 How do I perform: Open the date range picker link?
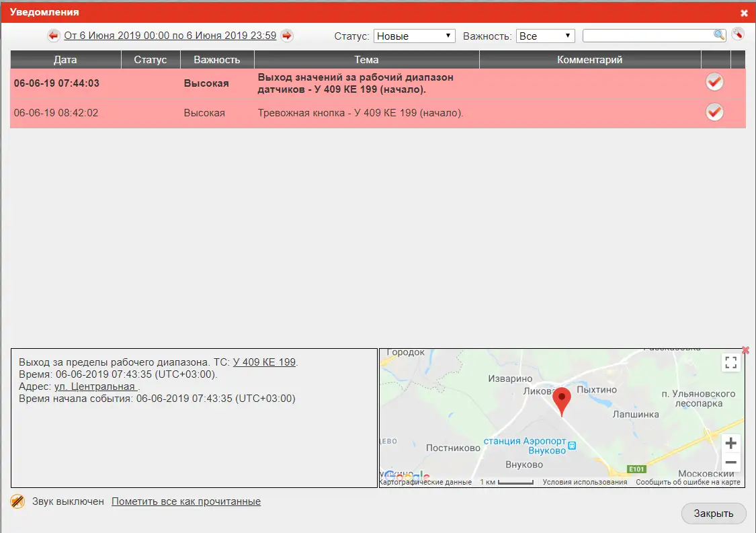pos(170,36)
